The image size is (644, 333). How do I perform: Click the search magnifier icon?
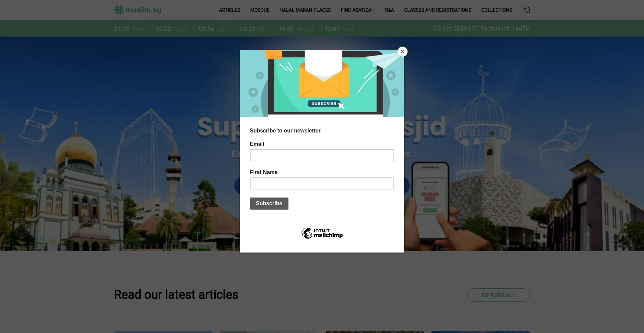point(527,10)
